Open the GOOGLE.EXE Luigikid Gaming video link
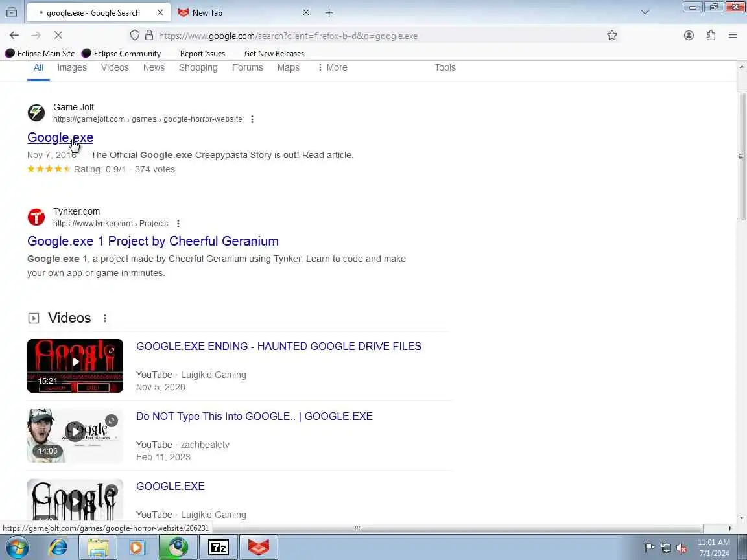Viewport: 747px width, 560px height. (170, 486)
